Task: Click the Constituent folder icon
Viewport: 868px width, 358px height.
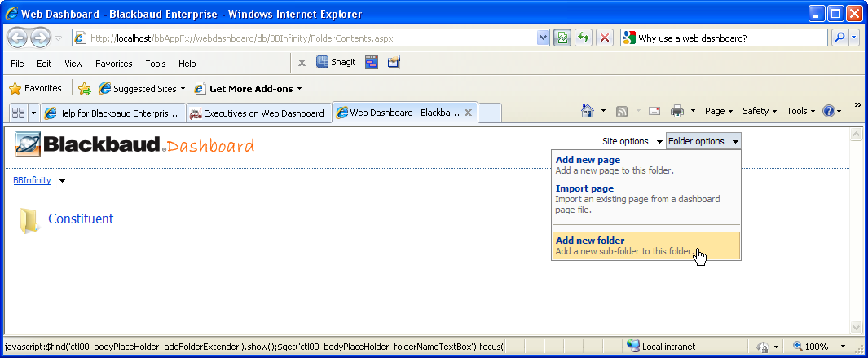Action: point(29,220)
